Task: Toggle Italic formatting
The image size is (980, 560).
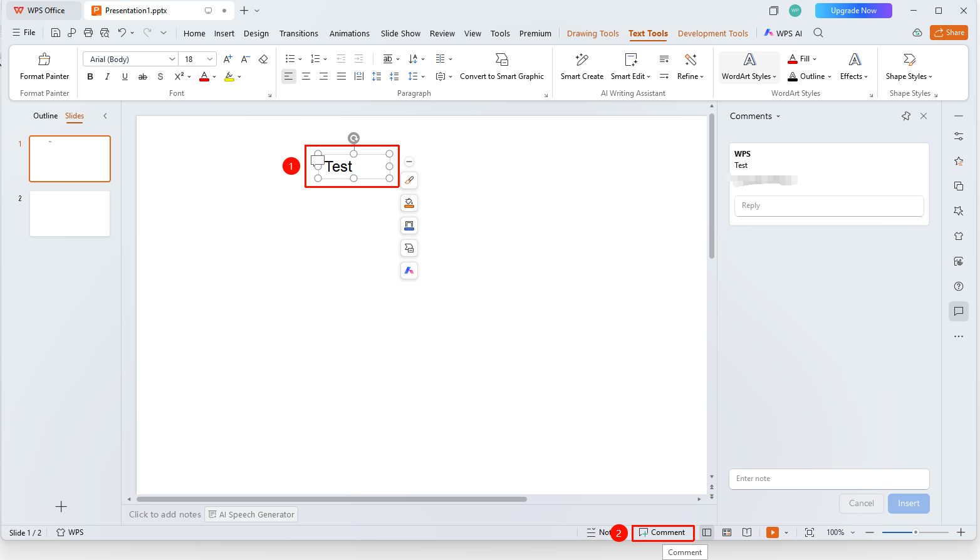Action: tap(107, 76)
